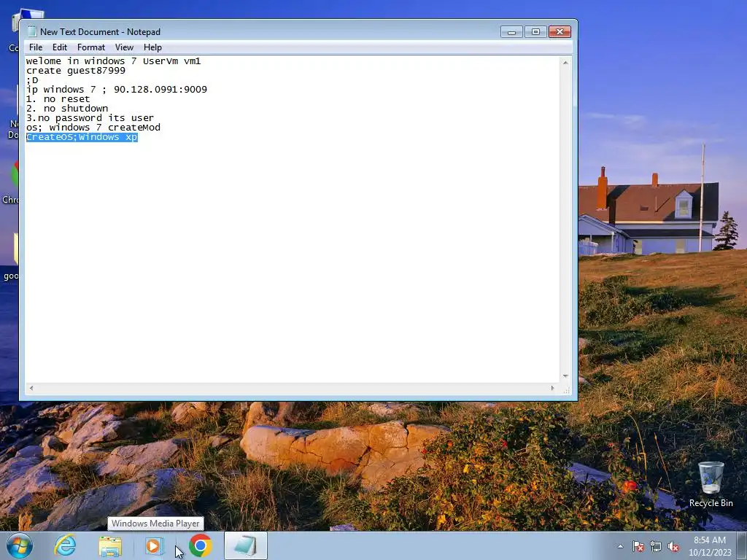
Task: Click the ';D' line in Notepad
Action: pos(32,80)
